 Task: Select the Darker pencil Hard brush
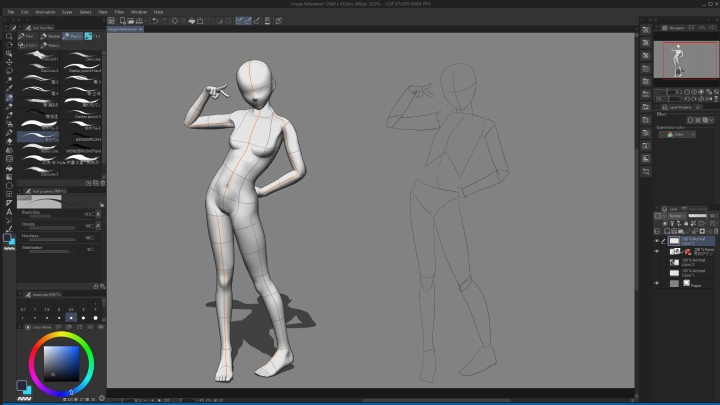pyautogui.click(x=81, y=68)
